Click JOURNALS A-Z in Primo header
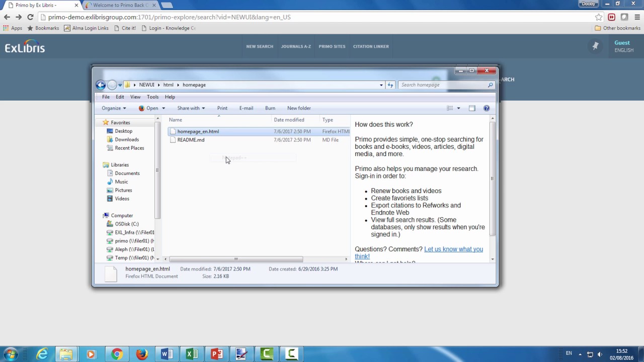 pos(296,46)
